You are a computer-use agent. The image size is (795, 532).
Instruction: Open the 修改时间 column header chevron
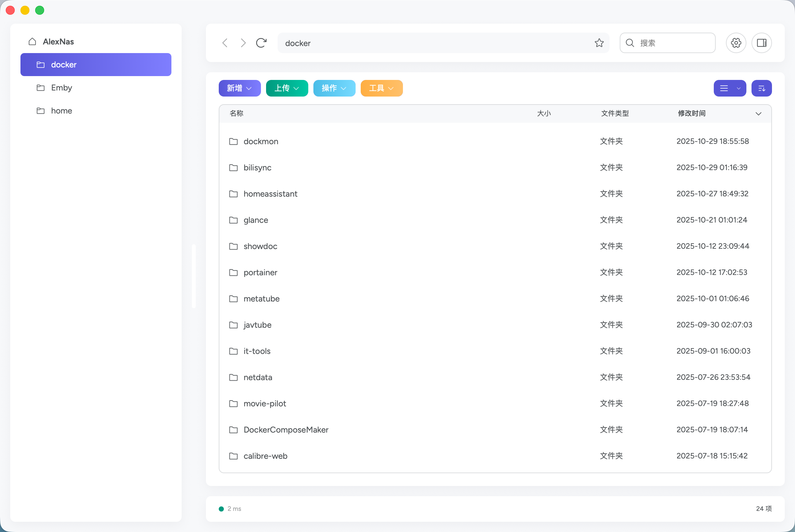pos(759,114)
